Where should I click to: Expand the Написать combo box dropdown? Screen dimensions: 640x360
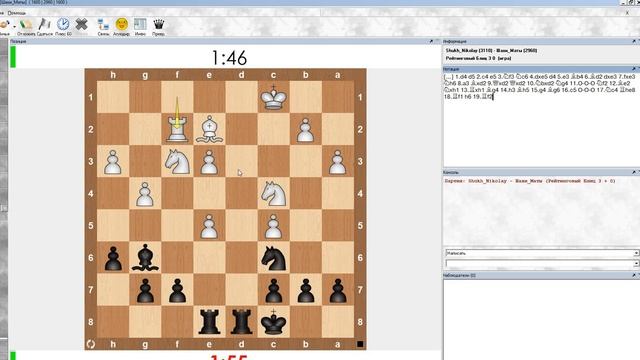click(x=636, y=253)
